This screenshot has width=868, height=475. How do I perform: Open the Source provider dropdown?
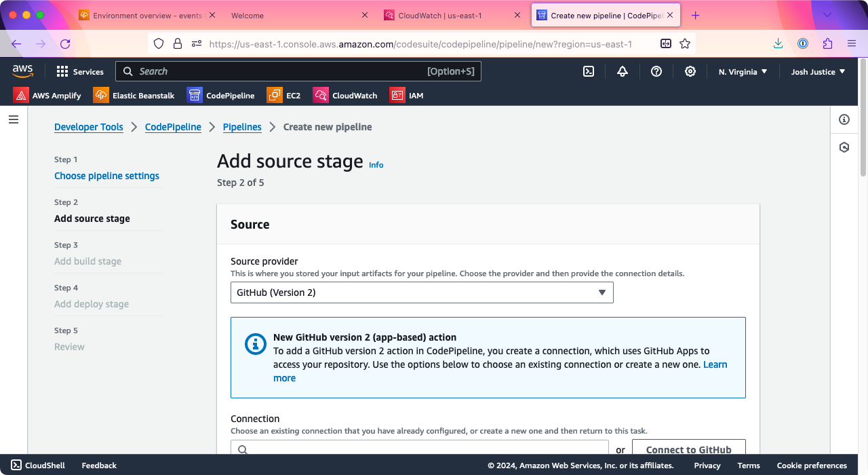click(x=422, y=292)
